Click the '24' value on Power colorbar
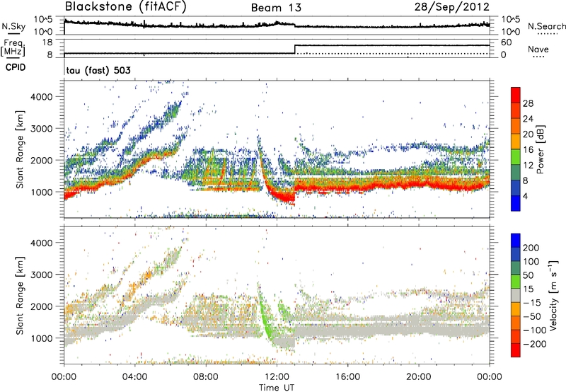566x392 pixels. pos(528,119)
